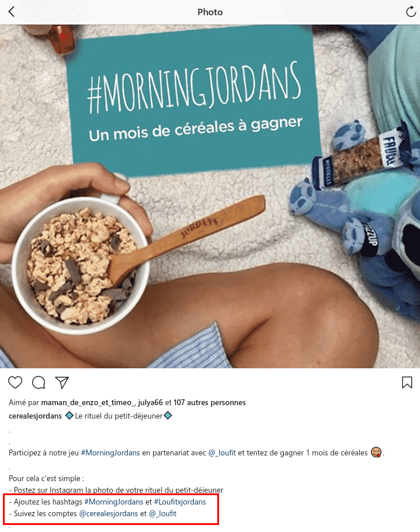Open cerealesjordans author username
Viewport: 420px width, 532px height.
tap(35, 416)
